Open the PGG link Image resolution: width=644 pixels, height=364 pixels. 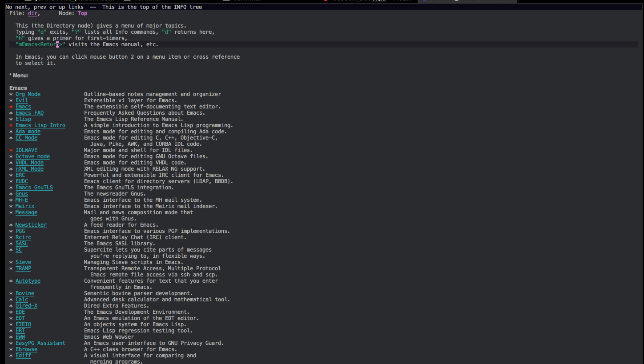20,231
